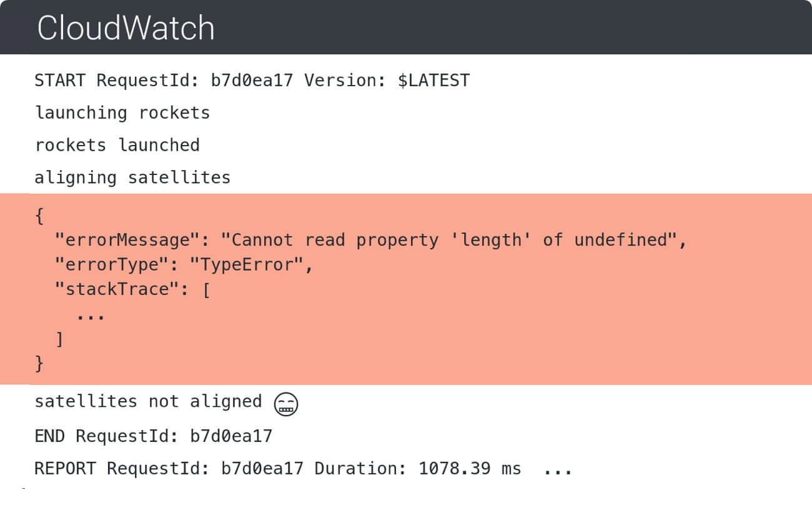Expand the collapsed stackTrace ellipsis
The width and height of the screenshot is (812, 525).
(91, 314)
